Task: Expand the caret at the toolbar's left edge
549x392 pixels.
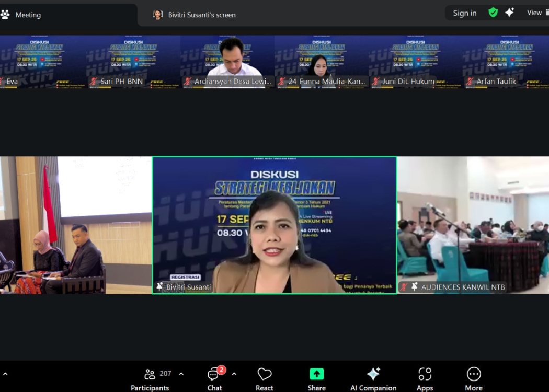Action: click(5, 374)
